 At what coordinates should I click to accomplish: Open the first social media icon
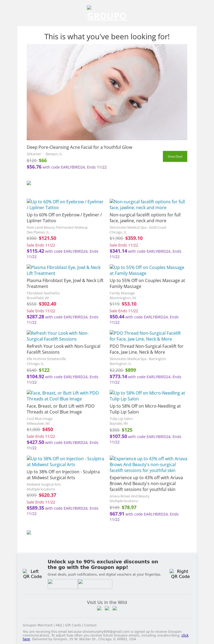[x=99, y=608]
